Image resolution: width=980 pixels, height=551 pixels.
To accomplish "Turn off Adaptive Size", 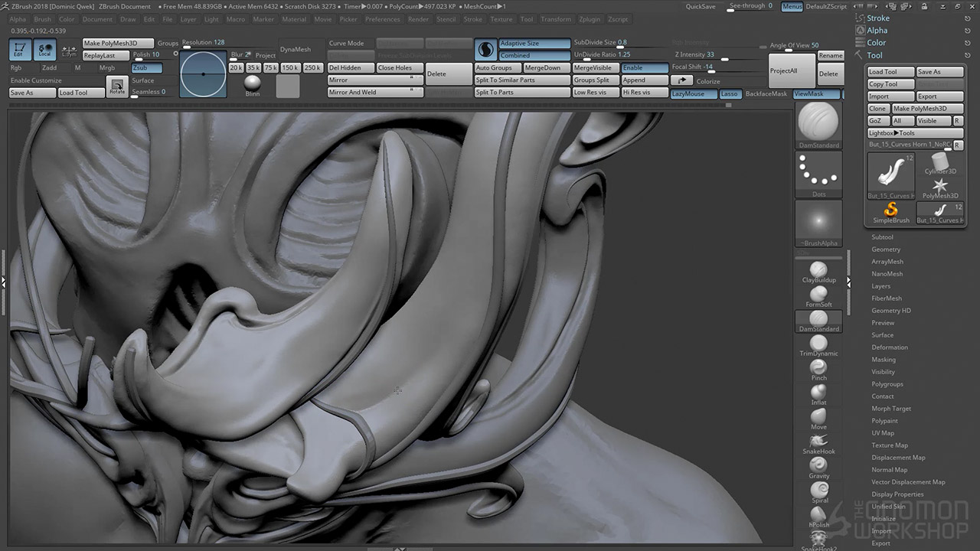I will 534,44.
